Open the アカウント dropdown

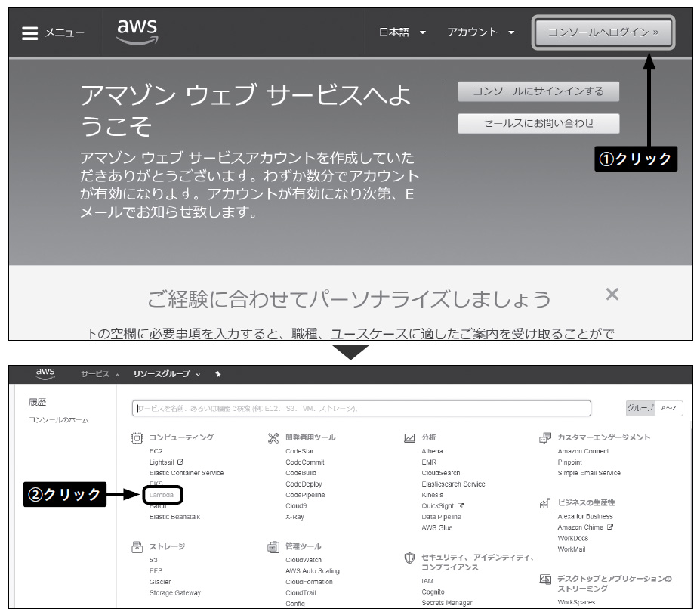click(481, 32)
